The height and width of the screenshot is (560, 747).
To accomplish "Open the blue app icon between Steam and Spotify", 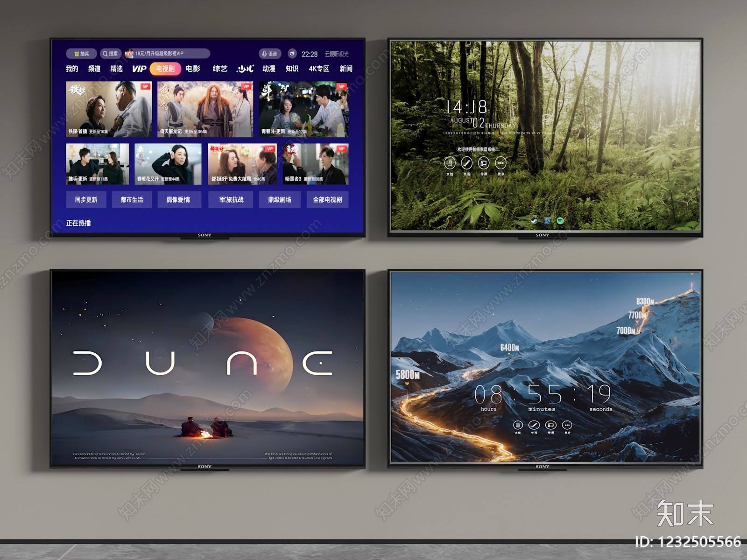I will tap(548, 221).
